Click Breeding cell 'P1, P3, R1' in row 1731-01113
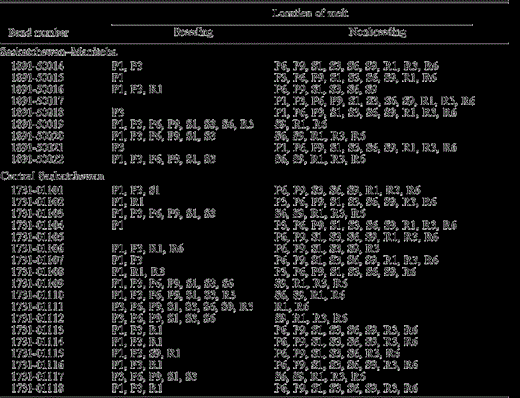Viewport: 520px width, 398px height. coord(137,330)
